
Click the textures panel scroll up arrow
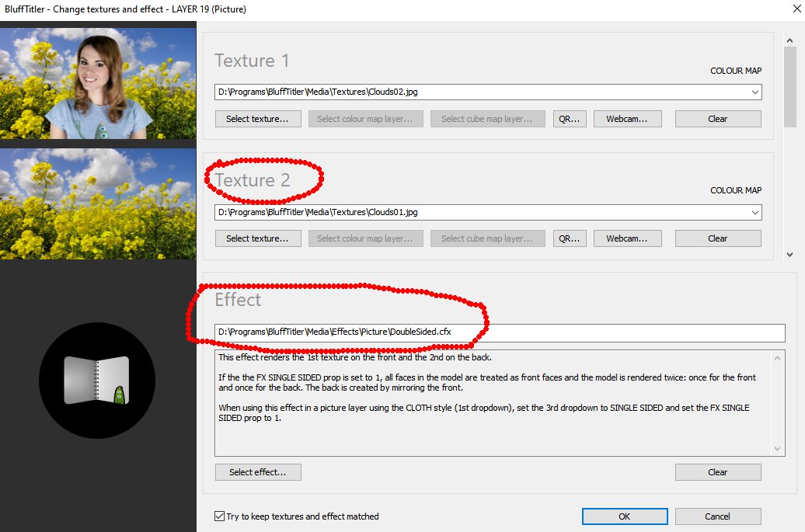point(789,40)
